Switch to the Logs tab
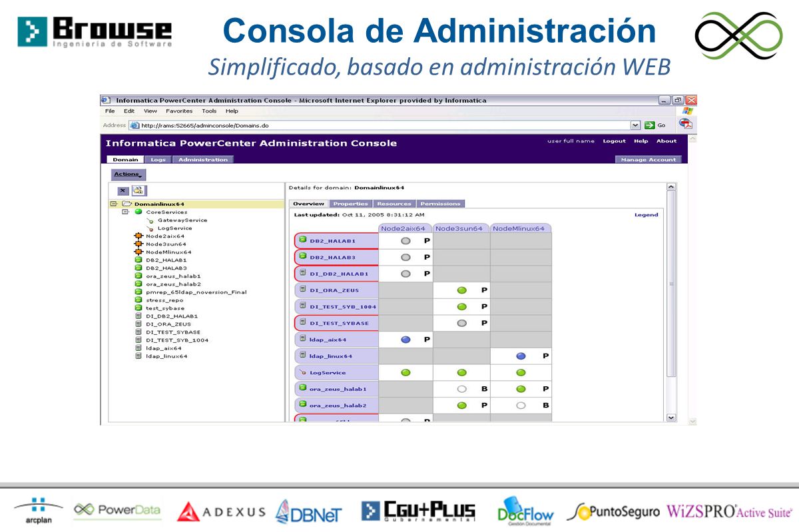799x532 pixels. pos(158,160)
